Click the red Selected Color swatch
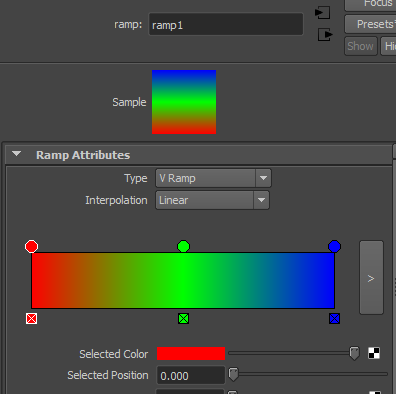396x394 pixels. 191,354
